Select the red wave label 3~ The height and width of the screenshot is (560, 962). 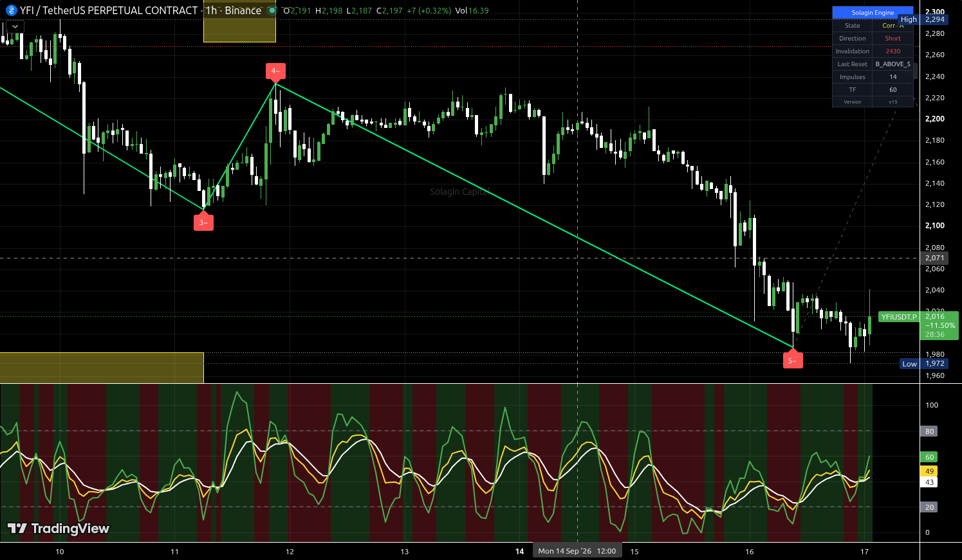203,222
